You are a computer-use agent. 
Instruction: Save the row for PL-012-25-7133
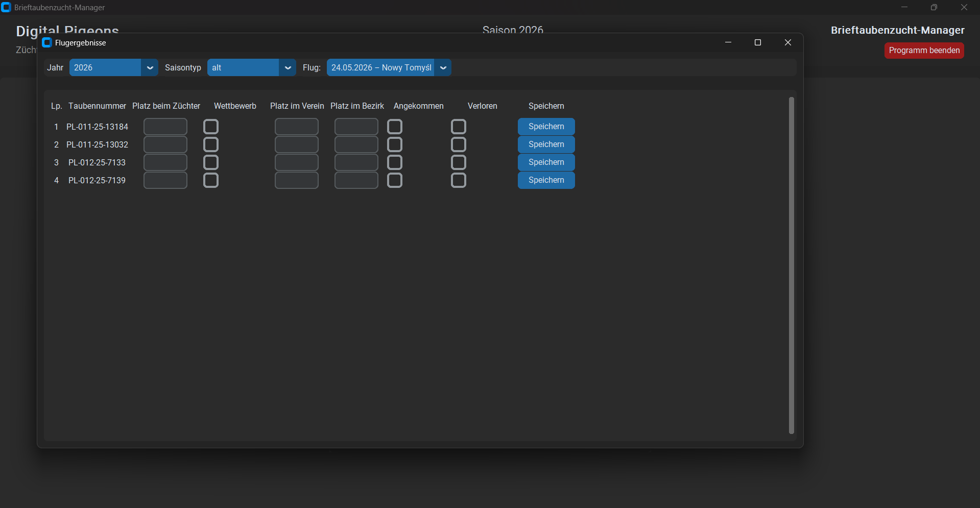(546, 162)
